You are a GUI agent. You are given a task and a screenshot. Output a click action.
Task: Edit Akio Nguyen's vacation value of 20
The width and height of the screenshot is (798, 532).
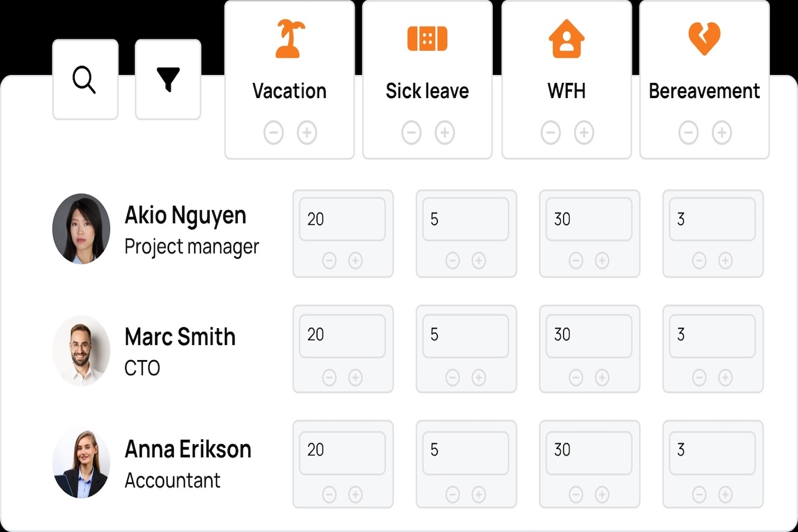342,219
